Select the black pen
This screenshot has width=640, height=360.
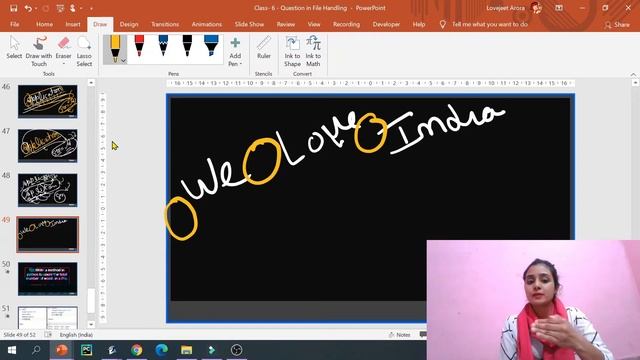click(x=187, y=46)
